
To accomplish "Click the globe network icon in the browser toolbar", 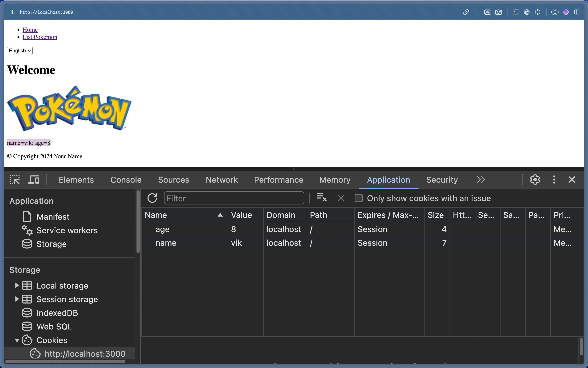I will pyautogui.click(x=527, y=12).
